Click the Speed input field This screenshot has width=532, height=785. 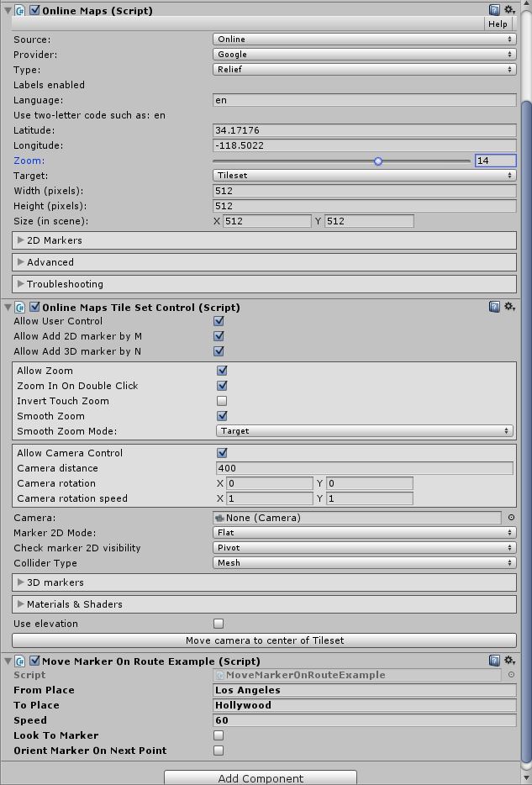[365, 720]
